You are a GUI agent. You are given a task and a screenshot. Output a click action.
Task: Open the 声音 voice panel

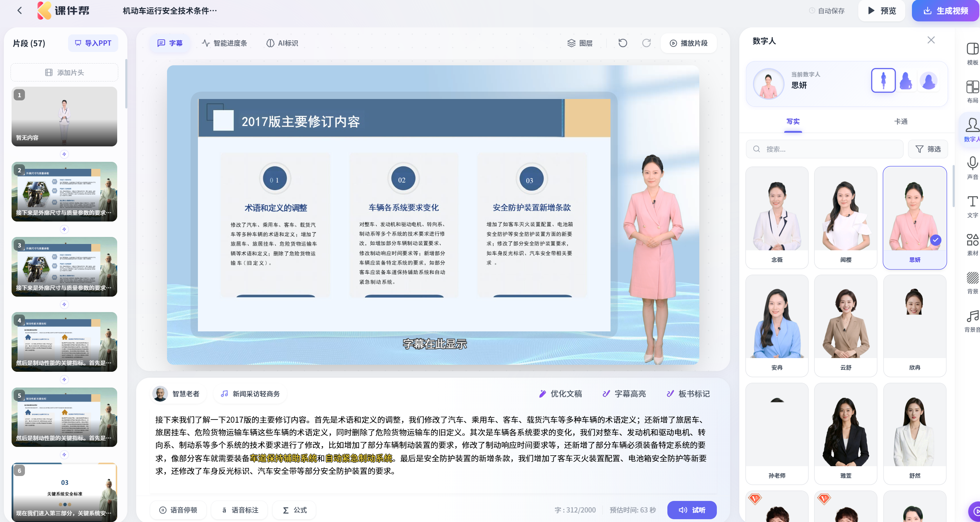[972, 168]
